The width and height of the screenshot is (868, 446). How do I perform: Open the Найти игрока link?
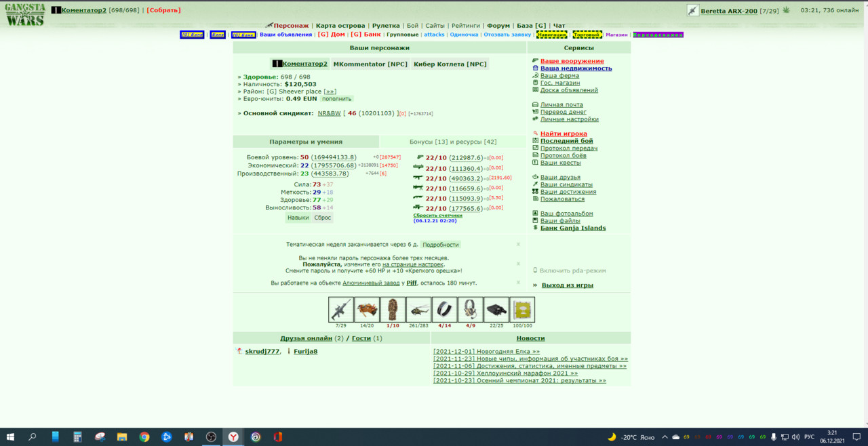[x=564, y=134]
